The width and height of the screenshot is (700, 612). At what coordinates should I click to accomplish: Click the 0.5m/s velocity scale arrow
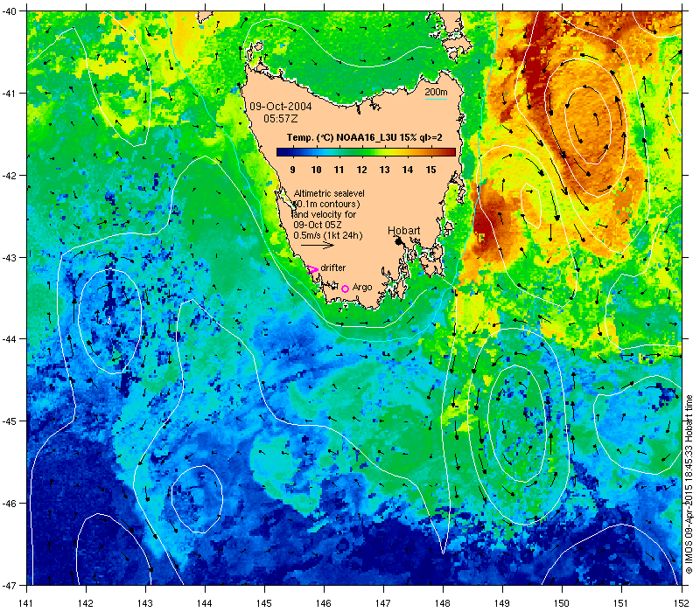point(317,245)
